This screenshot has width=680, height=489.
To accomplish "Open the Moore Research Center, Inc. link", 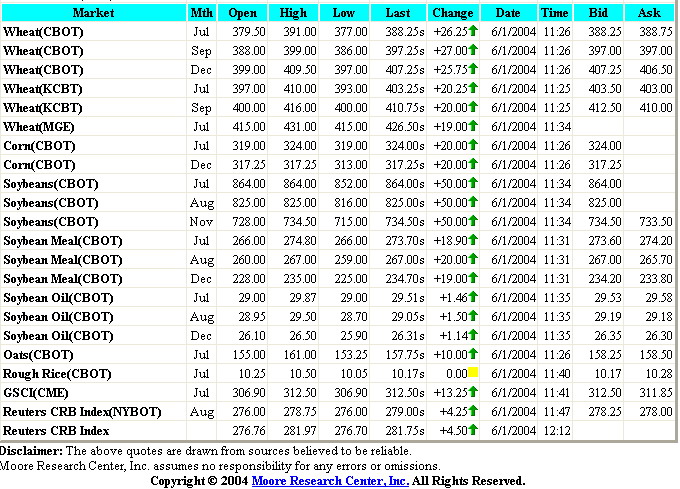I will point(330,481).
